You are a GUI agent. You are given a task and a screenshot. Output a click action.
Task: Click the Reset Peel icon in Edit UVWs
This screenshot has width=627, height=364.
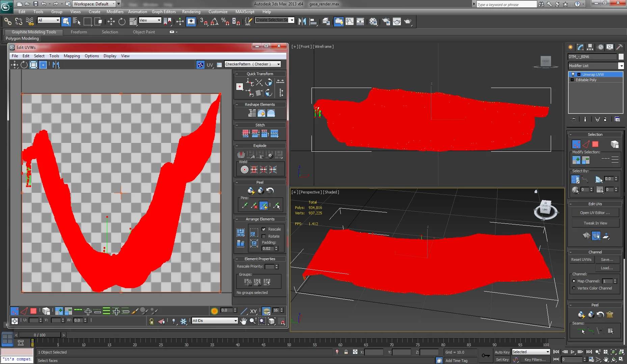pos(270,191)
